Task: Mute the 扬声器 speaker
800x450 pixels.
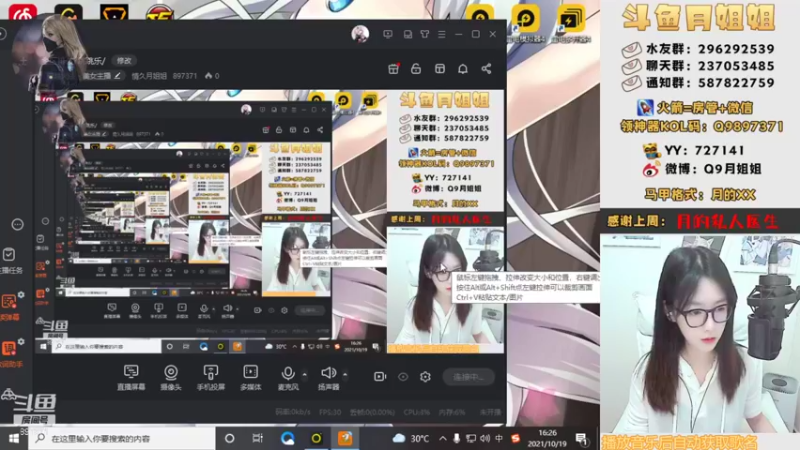Action: (x=329, y=378)
